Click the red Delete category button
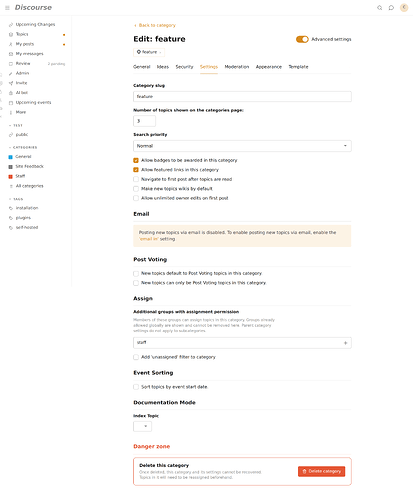Viewport: 413px width, 499px height. (x=321, y=471)
